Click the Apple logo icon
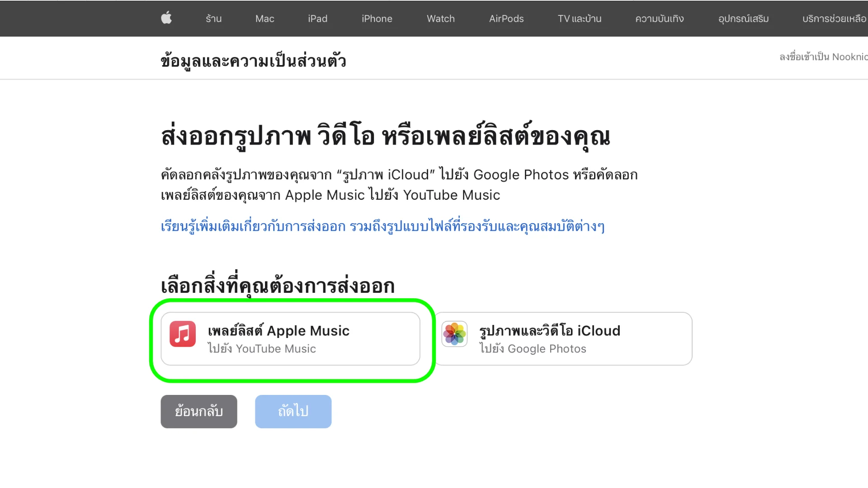This screenshot has width=868, height=488. [x=166, y=19]
